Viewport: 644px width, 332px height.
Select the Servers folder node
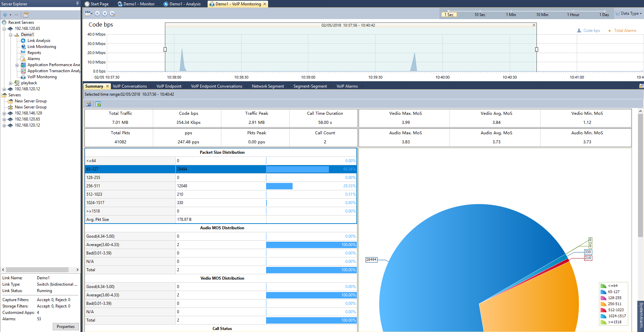14,95
